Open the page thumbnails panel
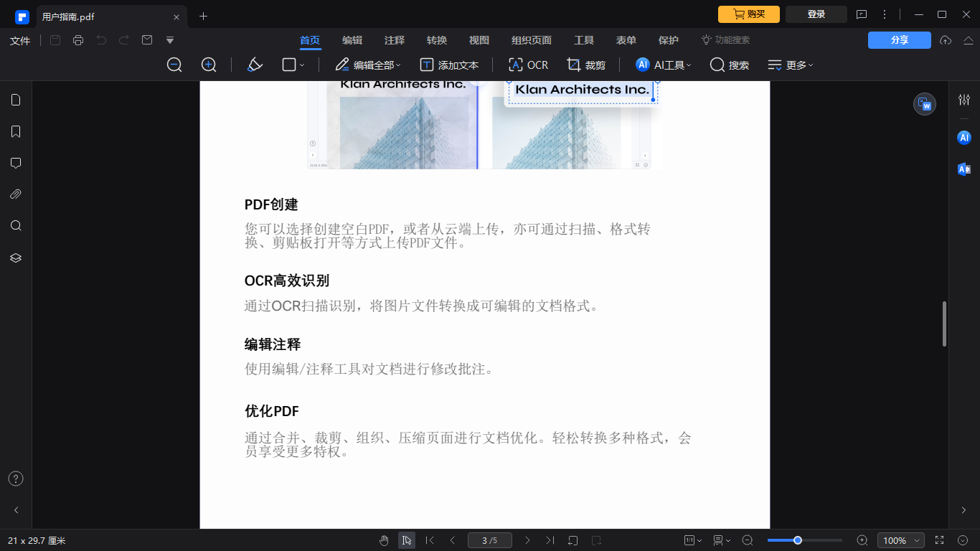This screenshot has height=551, width=980. [16, 100]
